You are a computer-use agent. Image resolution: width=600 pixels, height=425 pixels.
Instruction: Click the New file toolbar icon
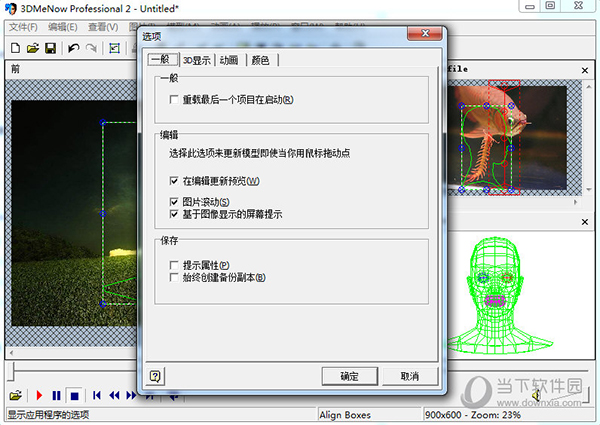click(x=15, y=48)
